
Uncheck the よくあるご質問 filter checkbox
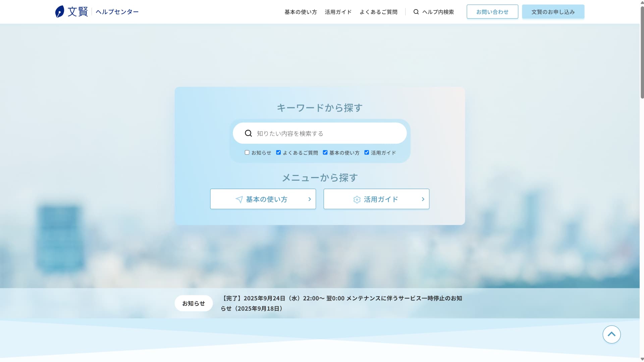(278, 153)
